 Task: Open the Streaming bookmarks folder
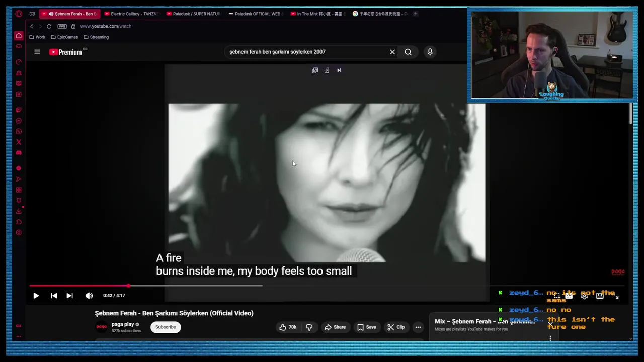pyautogui.click(x=96, y=37)
